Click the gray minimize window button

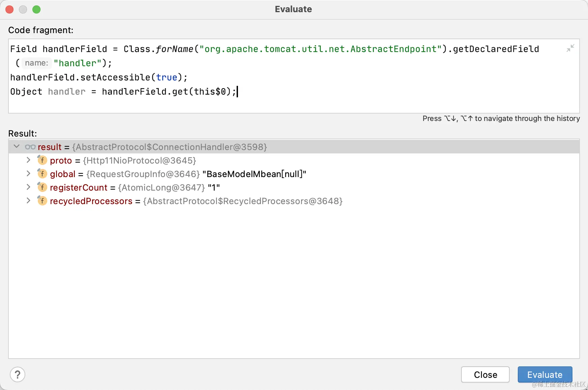tap(23, 9)
